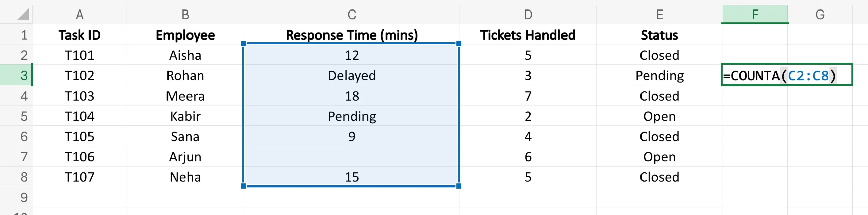Select the 'Status' header cell
The height and width of the screenshot is (215, 868).
pyautogui.click(x=659, y=35)
